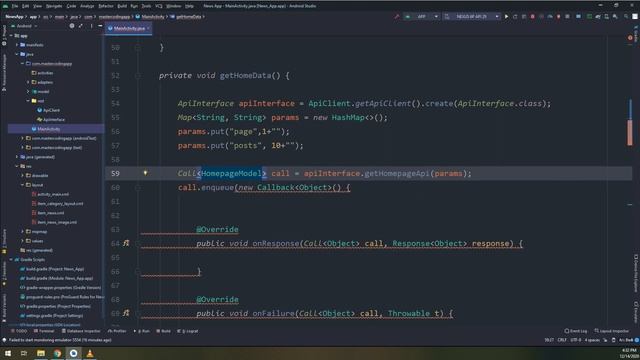Image resolution: width=640 pixels, height=360 pixels.
Task: Open the VCS menu
Action: coord(159,6)
